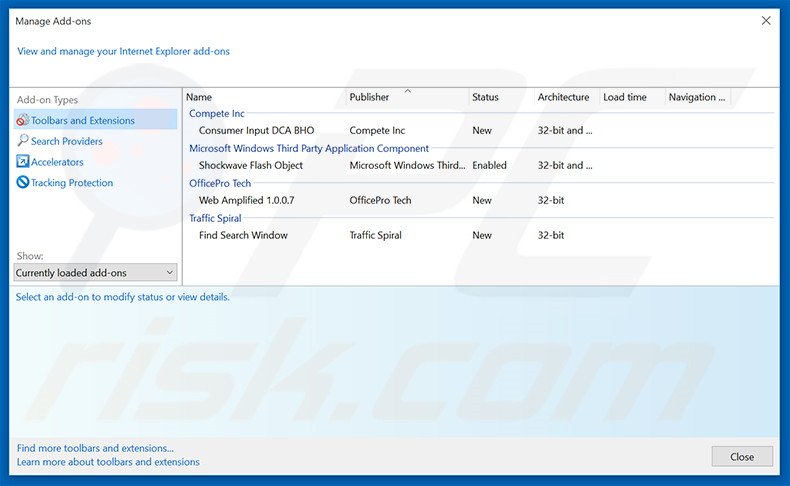This screenshot has width=790, height=486.
Task: Click the Close button
Action: [x=742, y=456]
